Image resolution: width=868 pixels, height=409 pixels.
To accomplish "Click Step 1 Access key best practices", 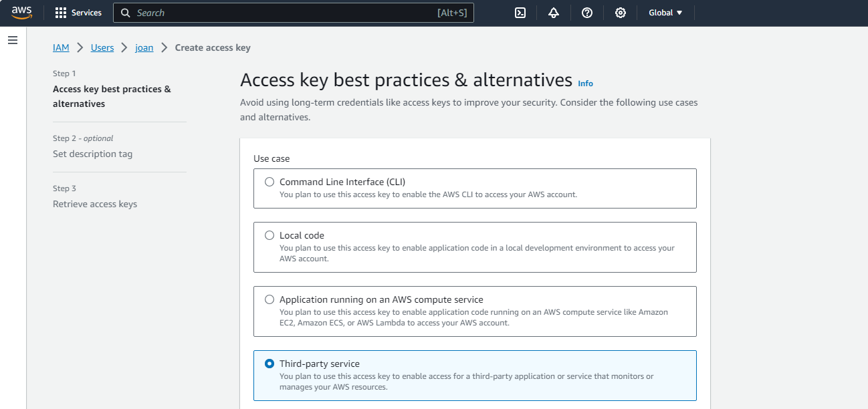I will pyautogui.click(x=112, y=96).
